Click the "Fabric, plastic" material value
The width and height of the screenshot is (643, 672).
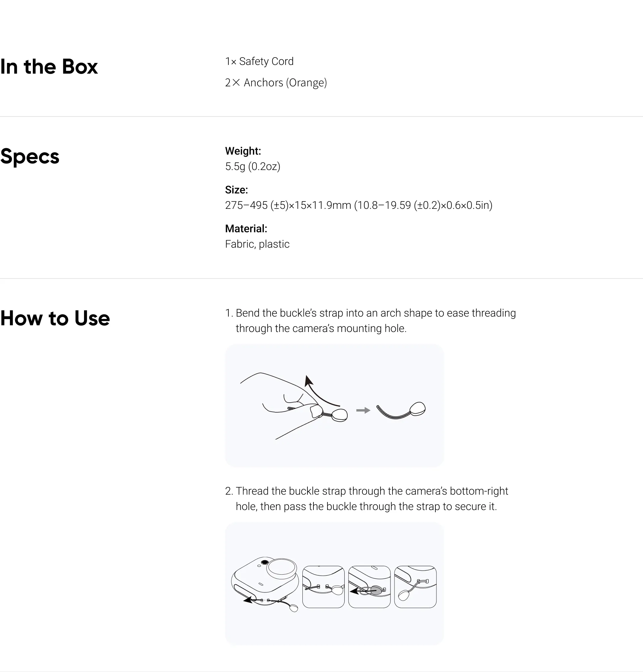point(257,244)
